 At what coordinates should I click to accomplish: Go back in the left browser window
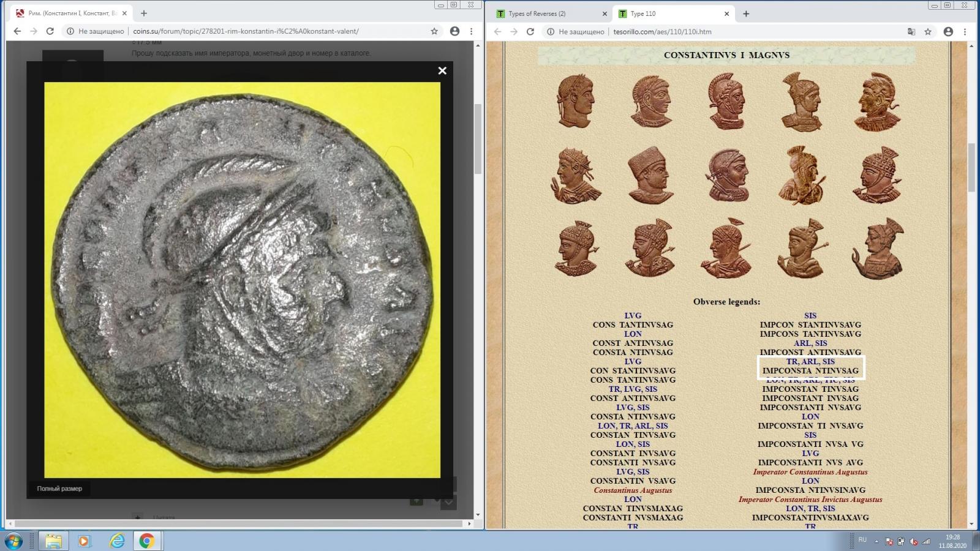point(17,31)
